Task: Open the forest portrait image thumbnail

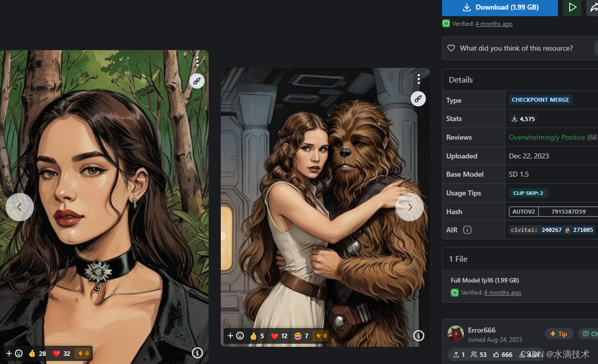Action: coord(104,207)
